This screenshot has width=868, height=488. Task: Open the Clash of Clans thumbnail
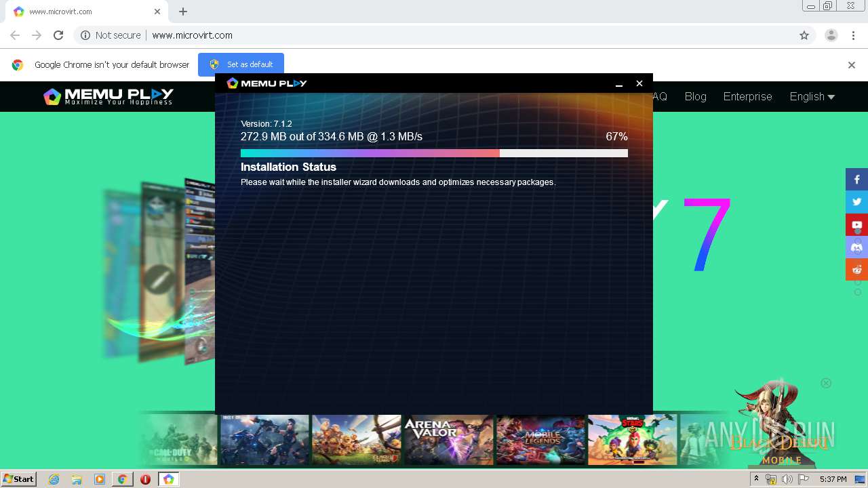(356, 439)
